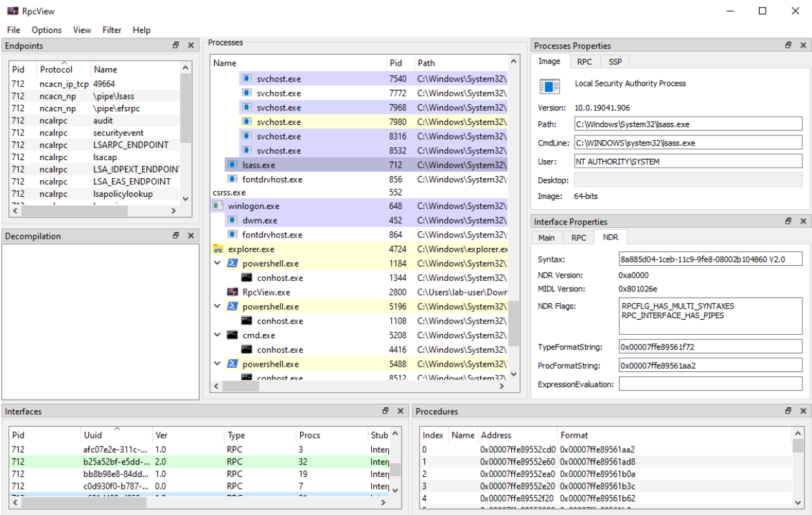Click the float icon on the Endpoints panel
Screen dimensions: 812x515
coord(177,45)
